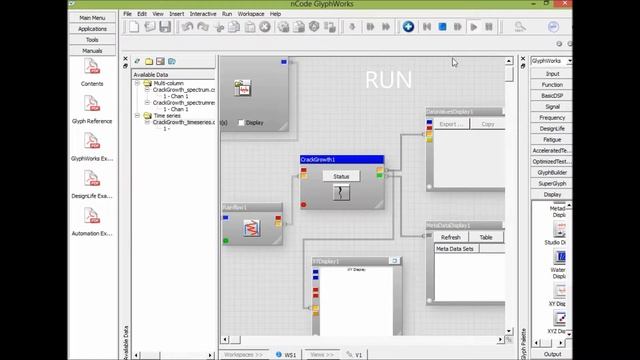The image size is (640, 360).
Task: Open the Run menu
Action: (x=227, y=14)
